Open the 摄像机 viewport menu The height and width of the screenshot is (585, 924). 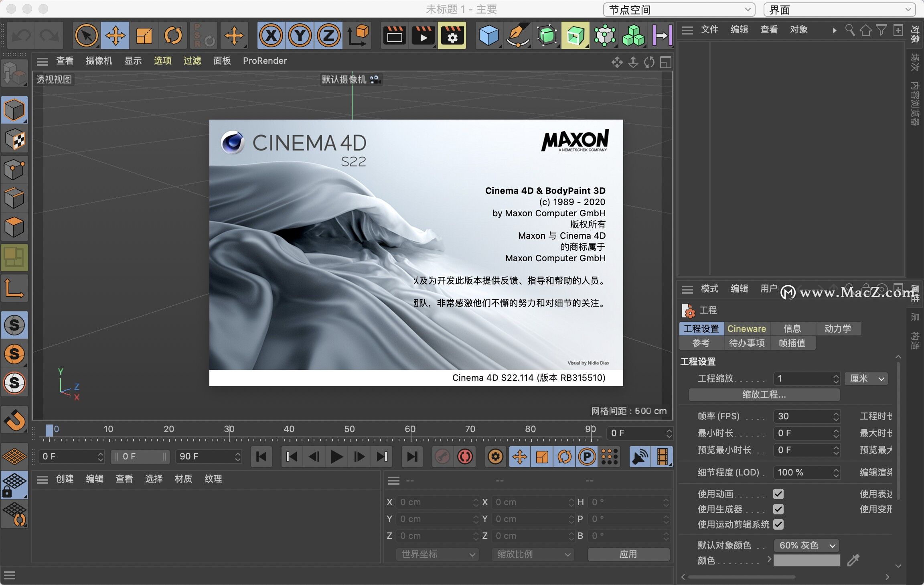coord(99,61)
